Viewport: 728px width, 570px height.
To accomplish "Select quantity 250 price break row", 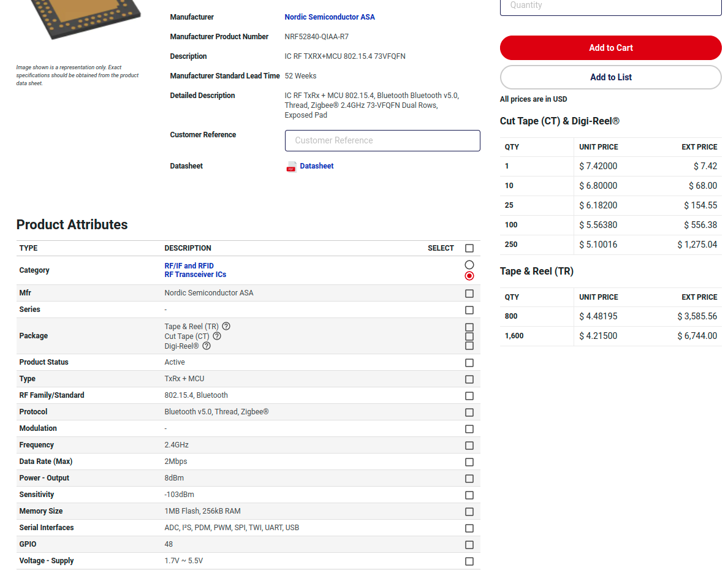I will [610, 245].
